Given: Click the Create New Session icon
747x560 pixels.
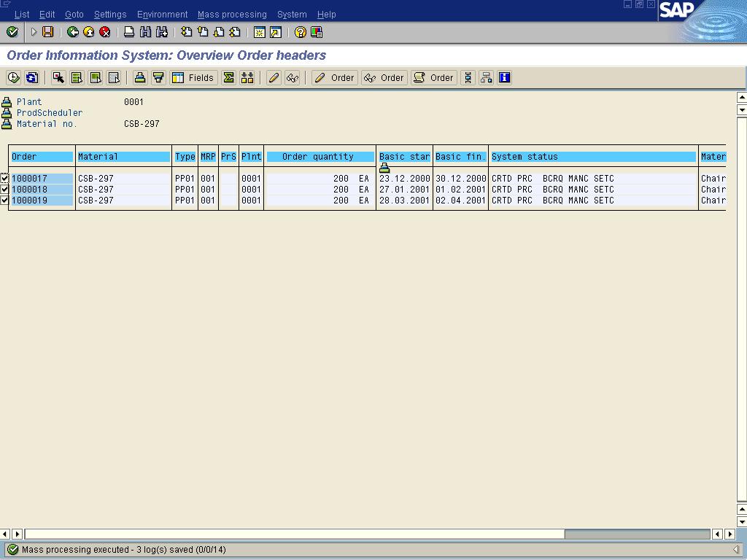Looking at the screenshot, I should tap(259, 32).
